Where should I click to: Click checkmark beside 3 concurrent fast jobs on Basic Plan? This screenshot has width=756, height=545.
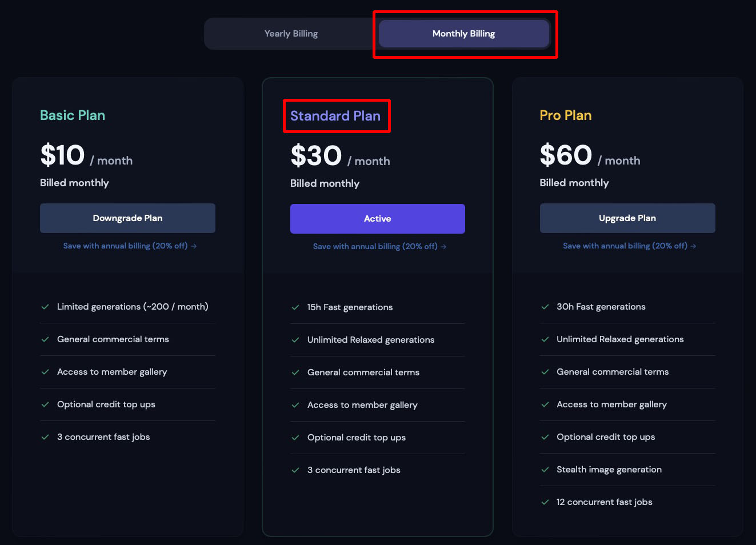coord(45,436)
